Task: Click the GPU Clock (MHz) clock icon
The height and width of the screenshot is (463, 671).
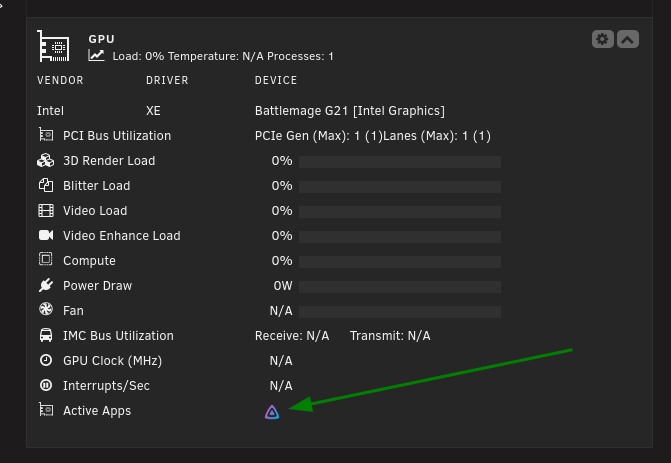Action: 46,360
